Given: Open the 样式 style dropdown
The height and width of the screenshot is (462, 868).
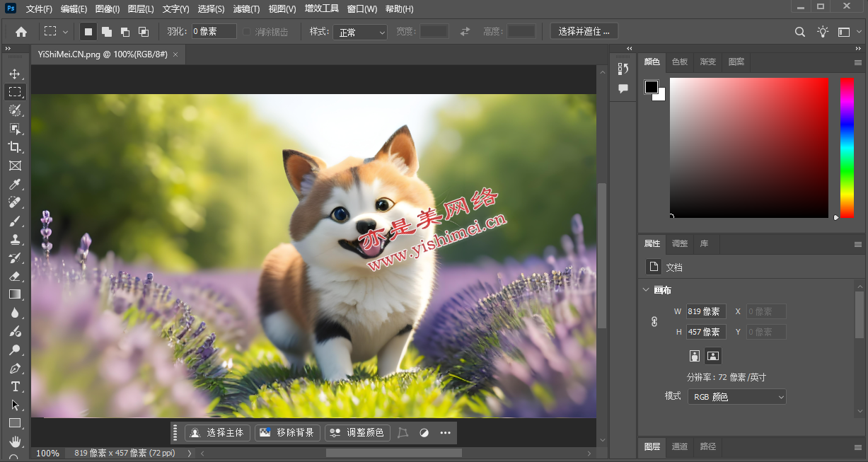Looking at the screenshot, I should coord(360,33).
